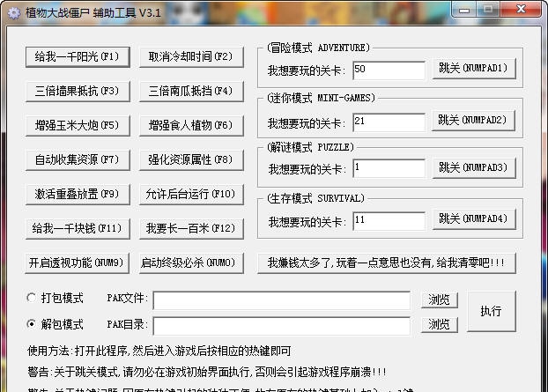This screenshot has height=392, width=548.
Task: Focus the Survival level field showing 11
Action: 389,221
